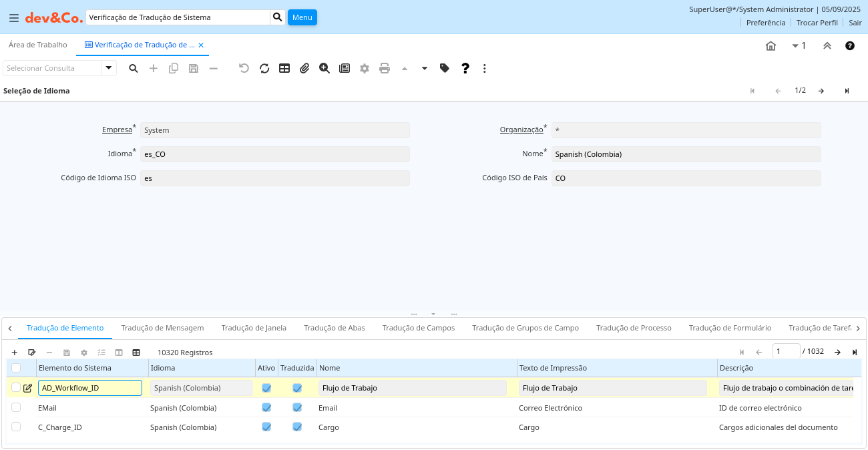Image resolution: width=868 pixels, height=450 pixels.
Task: Open the Attachment paperclip icon
Action: 304,68
